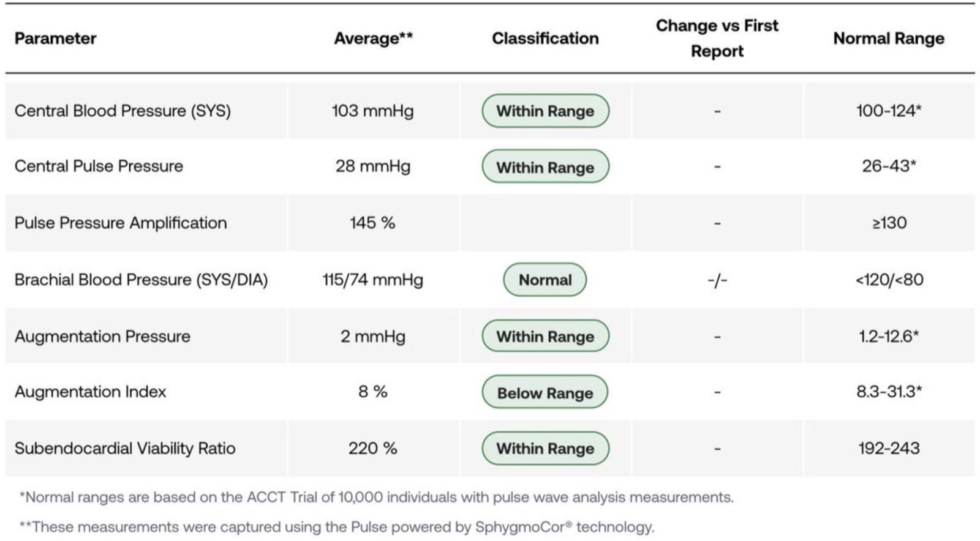Click Within Range badge for Subendocardial Viability Ratio
The image size is (980, 541).
(x=545, y=449)
